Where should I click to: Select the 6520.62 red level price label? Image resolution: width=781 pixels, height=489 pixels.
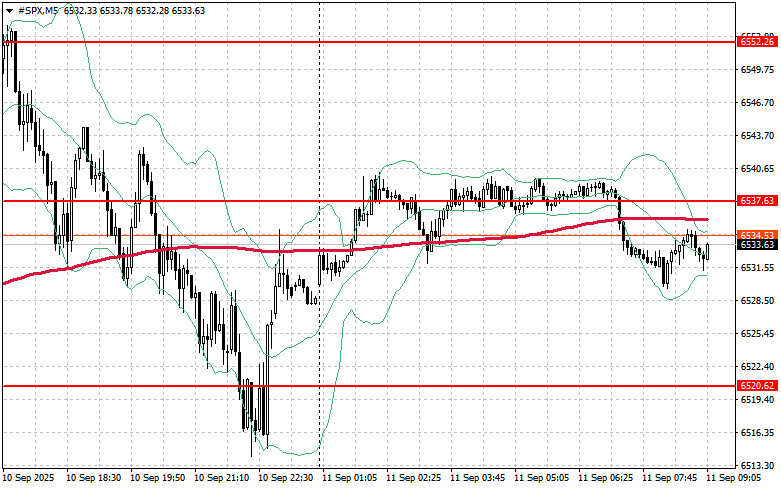point(757,386)
